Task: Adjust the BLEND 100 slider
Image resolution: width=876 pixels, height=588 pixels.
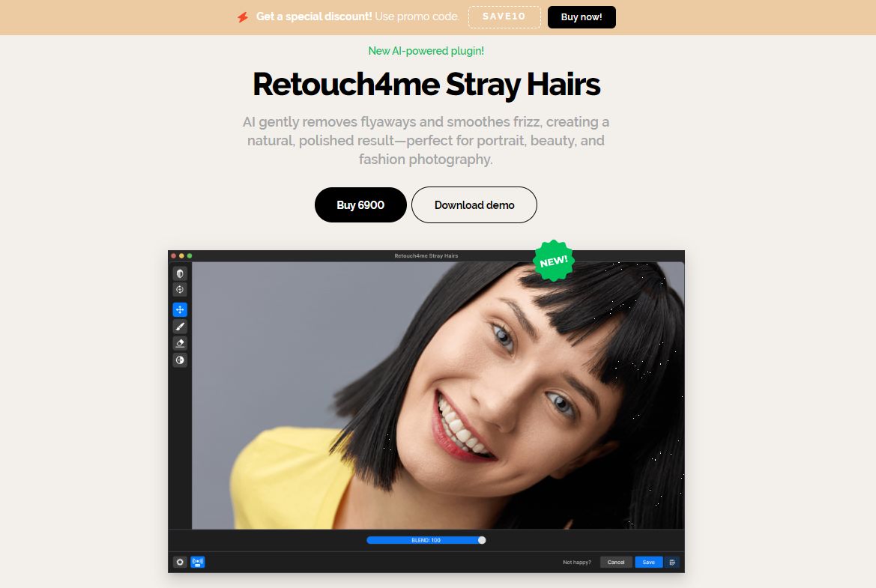Action: point(426,540)
